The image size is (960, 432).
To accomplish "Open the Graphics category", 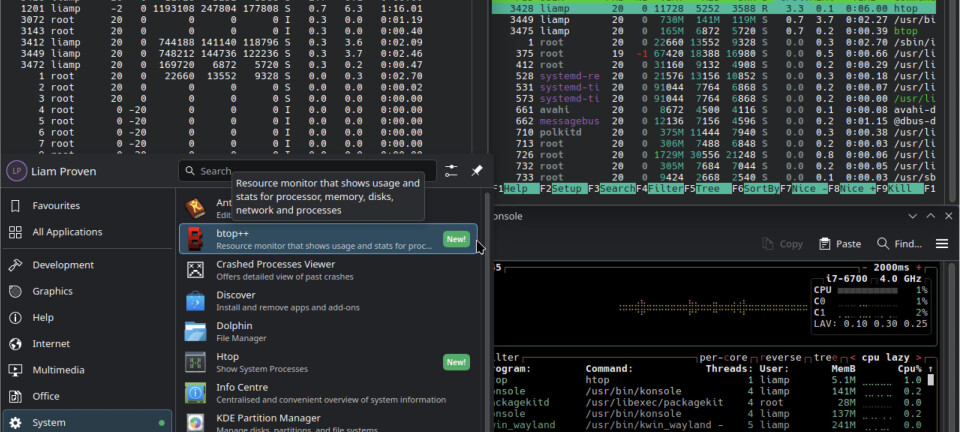I will point(87,291).
